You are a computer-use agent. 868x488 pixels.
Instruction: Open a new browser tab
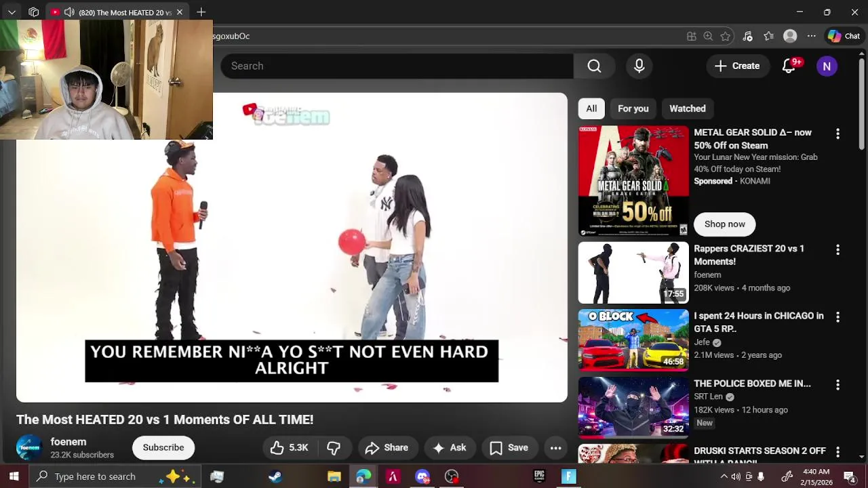[201, 12]
